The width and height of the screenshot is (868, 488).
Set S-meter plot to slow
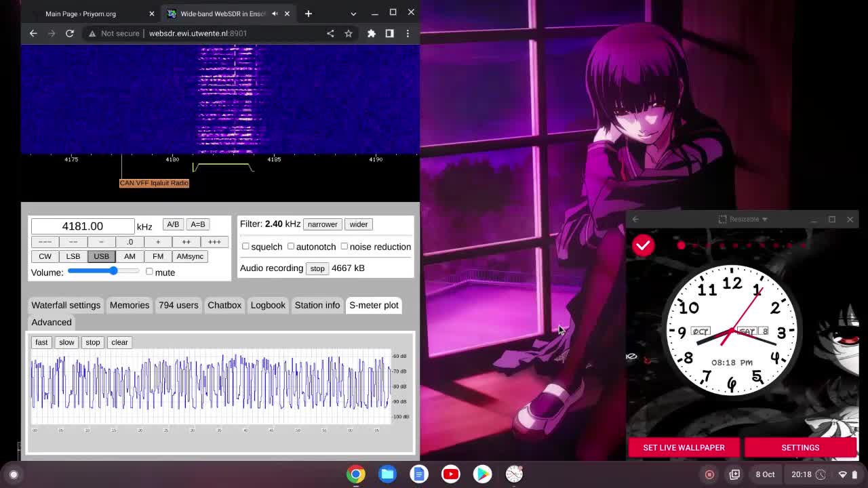click(x=66, y=342)
